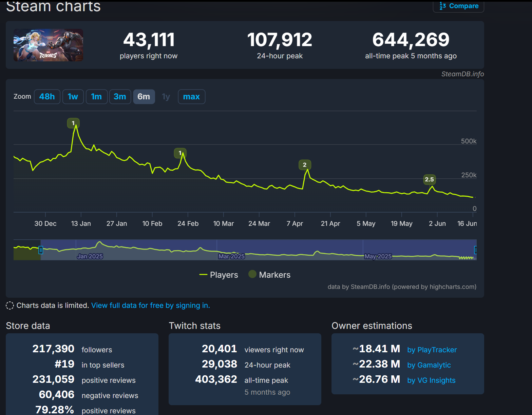Screen dimensions: 532x415
Task: Click 'data by SteamDB.info (powered by highcharts.com)' text
Action: coord(402,287)
